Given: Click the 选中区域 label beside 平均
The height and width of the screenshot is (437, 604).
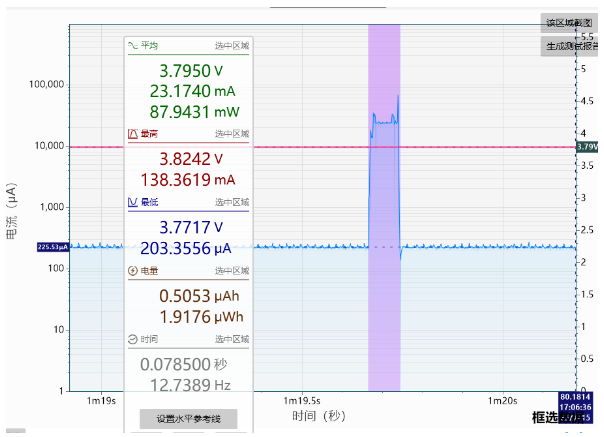Looking at the screenshot, I should [232, 46].
